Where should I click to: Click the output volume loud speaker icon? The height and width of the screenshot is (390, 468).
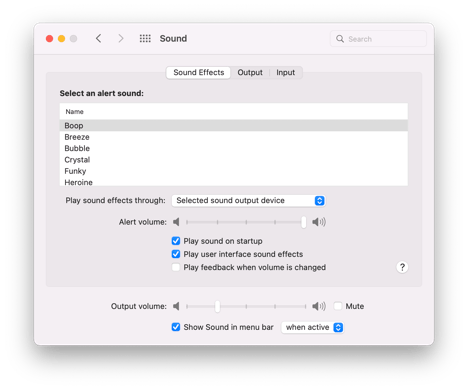(319, 306)
